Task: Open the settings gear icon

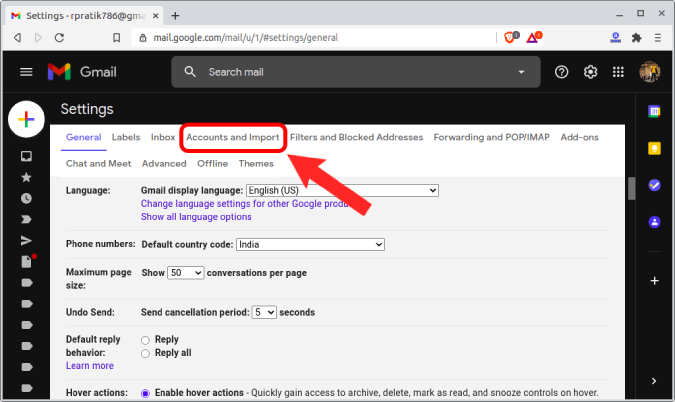Action: [590, 72]
